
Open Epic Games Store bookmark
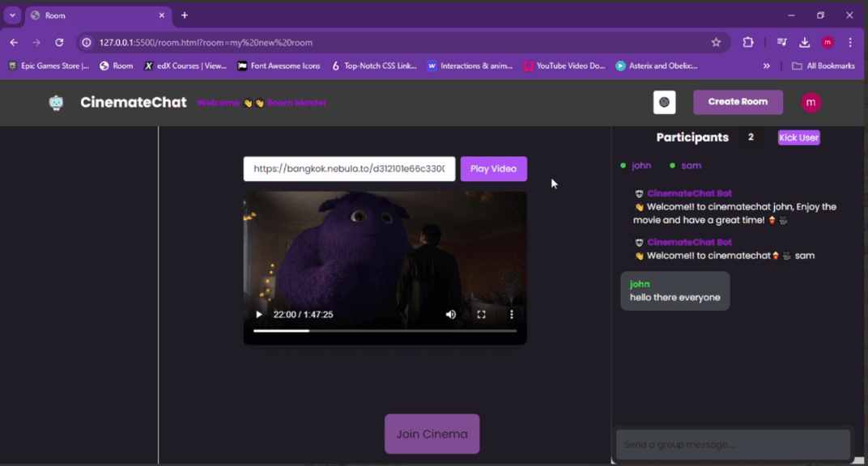[x=48, y=66]
